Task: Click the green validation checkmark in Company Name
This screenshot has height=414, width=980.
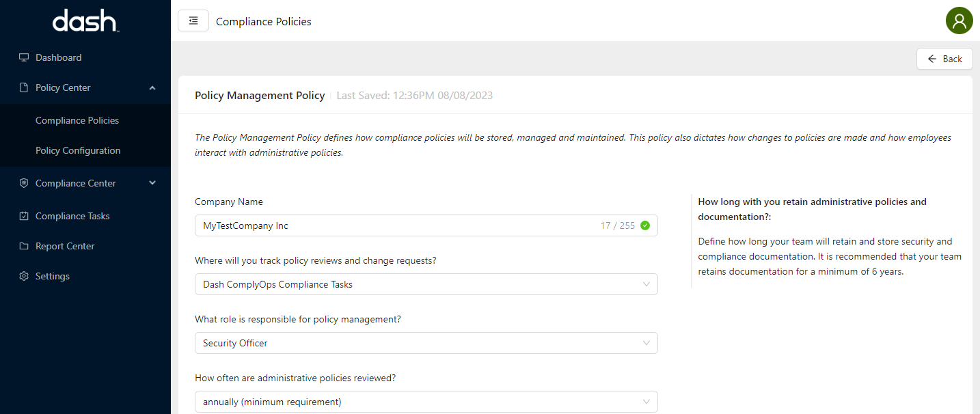Action: click(645, 225)
